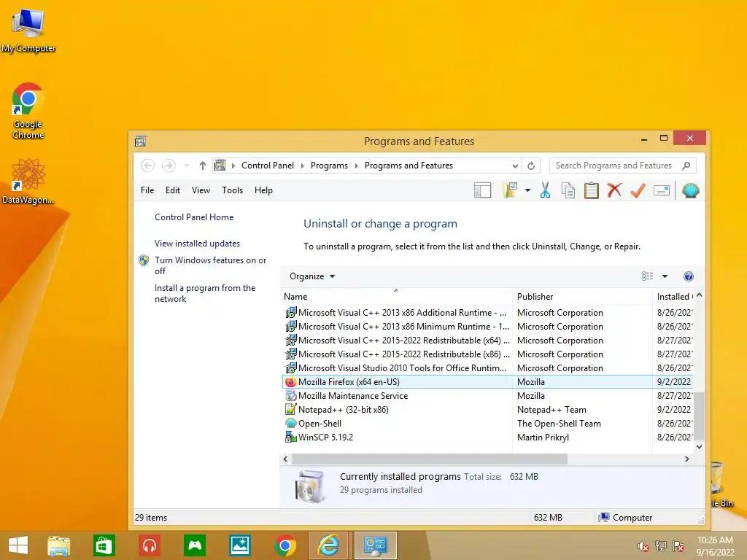Open My Computer desktop icon
The height and width of the screenshot is (560, 747).
pos(28,30)
